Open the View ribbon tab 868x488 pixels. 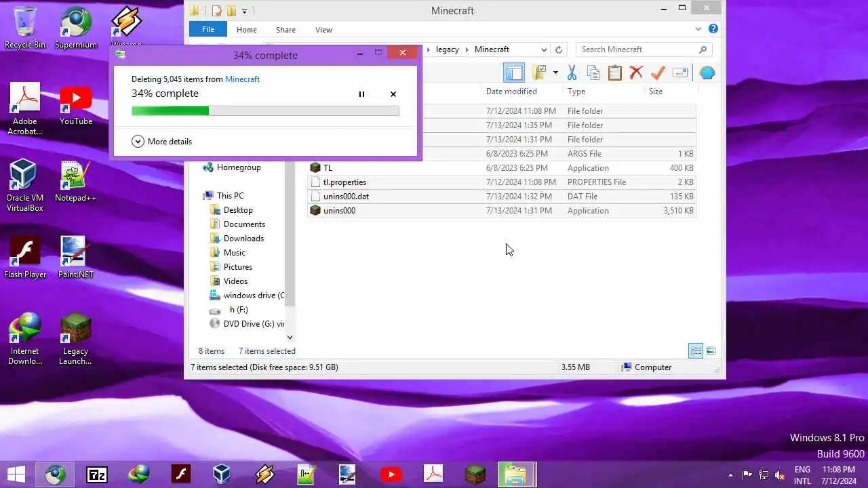pyautogui.click(x=324, y=30)
